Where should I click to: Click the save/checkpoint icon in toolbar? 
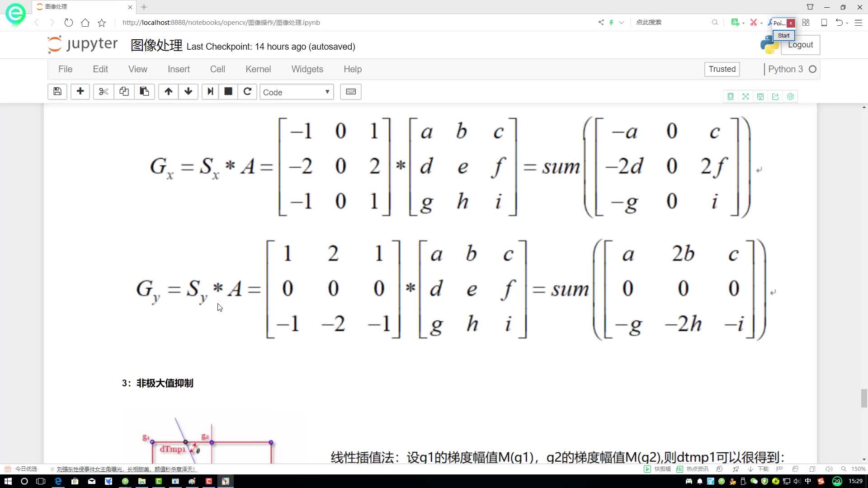coord(57,91)
